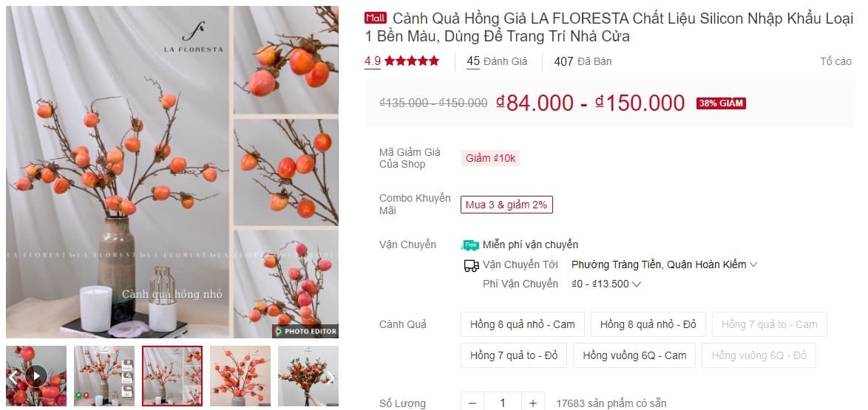Screen dimensions: 868x410
Task: Expand the shipping destination Phường Tràng Tiền dropdown
Action: click(x=664, y=264)
